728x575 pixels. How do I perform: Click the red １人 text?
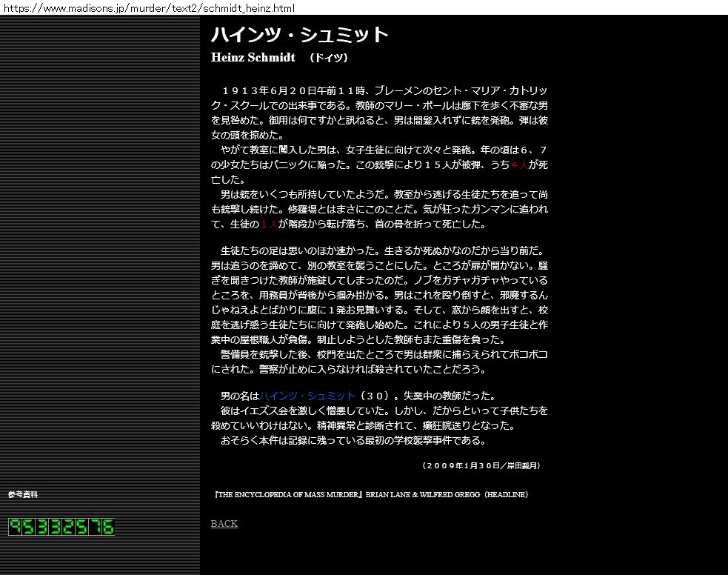coord(268,224)
